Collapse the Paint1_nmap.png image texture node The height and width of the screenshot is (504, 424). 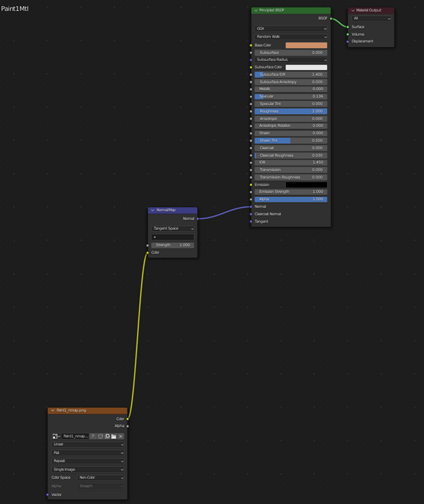tap(52, 411)
